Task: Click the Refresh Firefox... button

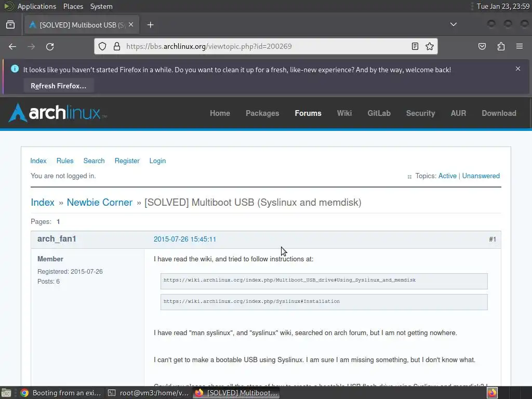Action: click(59, 86)
